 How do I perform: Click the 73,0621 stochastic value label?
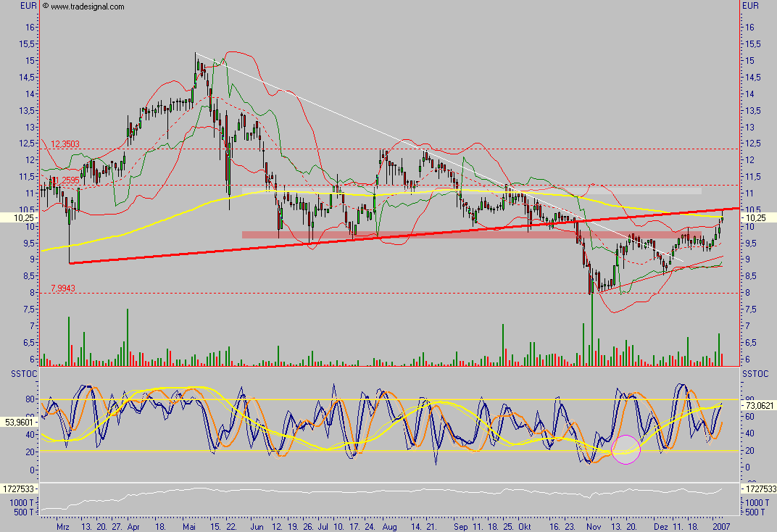[758, 405]
